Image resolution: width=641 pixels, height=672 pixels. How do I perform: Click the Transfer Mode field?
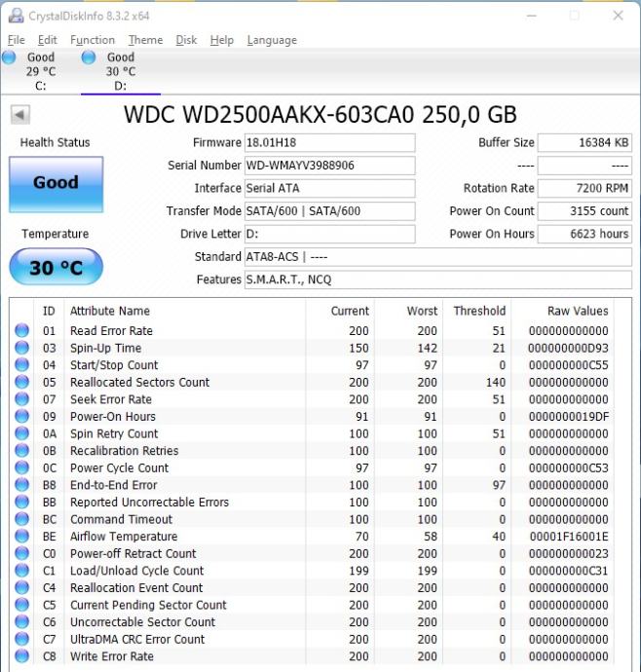click(329, 211)
